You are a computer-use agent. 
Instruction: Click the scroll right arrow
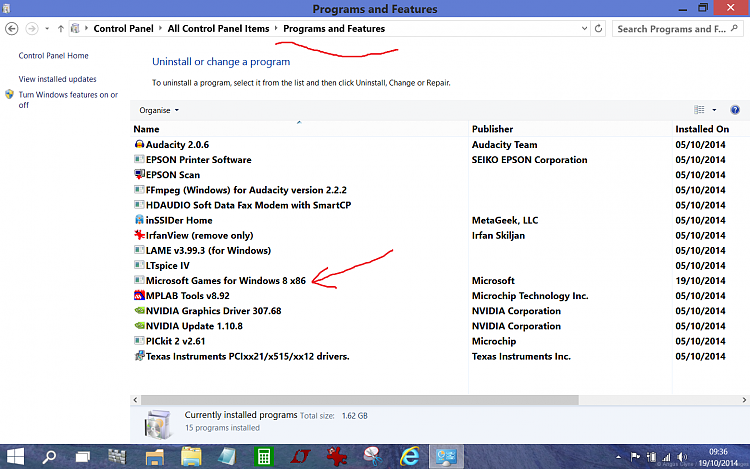744,400
